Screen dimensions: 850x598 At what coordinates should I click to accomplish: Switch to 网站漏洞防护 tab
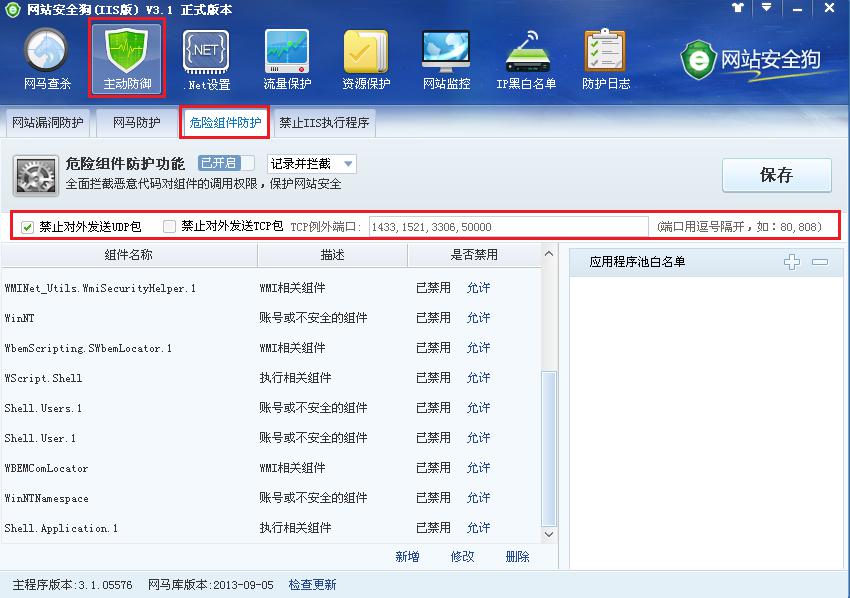47,123
